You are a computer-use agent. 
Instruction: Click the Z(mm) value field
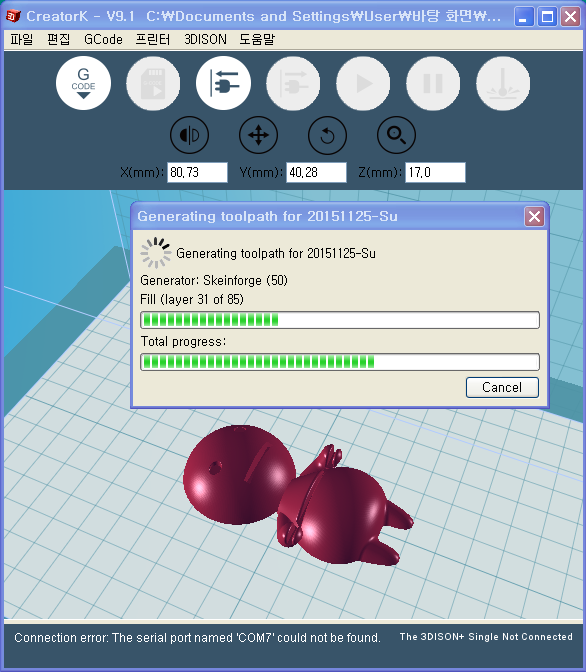click(x=435, y=172)
